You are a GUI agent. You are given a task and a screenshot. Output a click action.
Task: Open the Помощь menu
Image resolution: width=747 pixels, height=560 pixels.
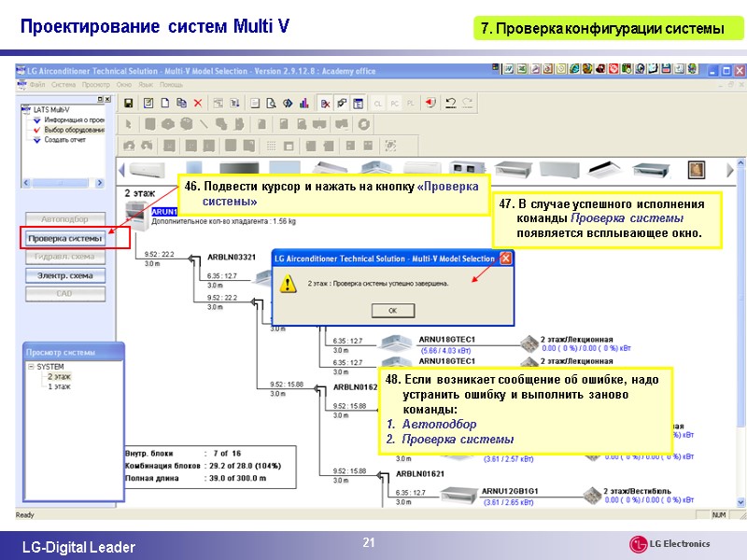pos(171,85)
